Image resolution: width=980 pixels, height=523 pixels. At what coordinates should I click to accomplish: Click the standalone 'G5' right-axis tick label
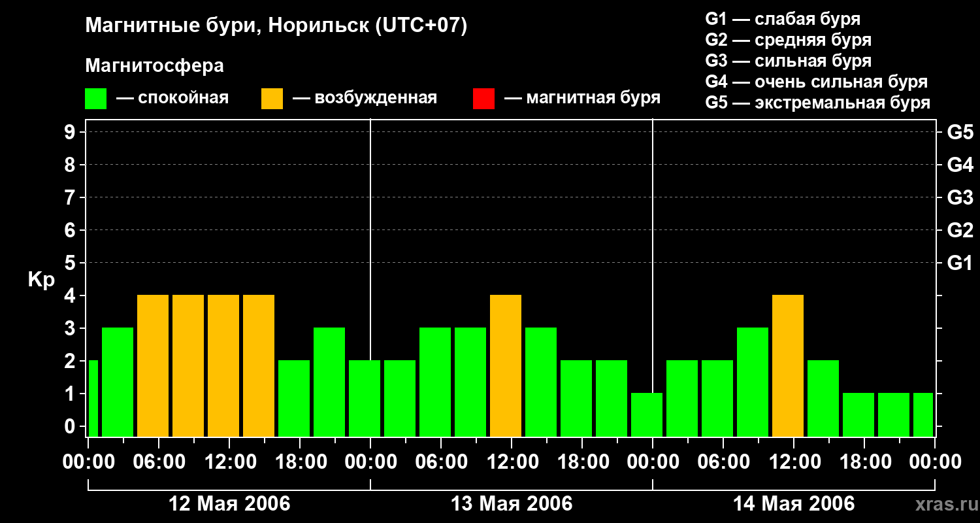[x=960, y=132]
